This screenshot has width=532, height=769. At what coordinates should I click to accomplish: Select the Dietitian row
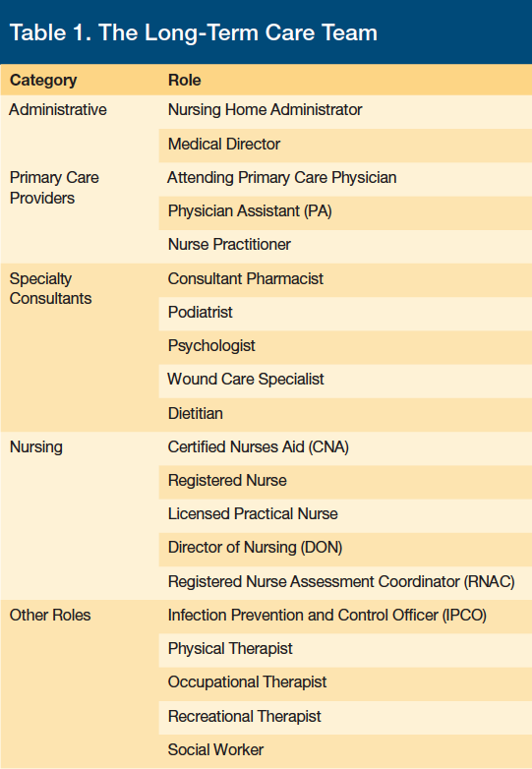tap(345, 415)
